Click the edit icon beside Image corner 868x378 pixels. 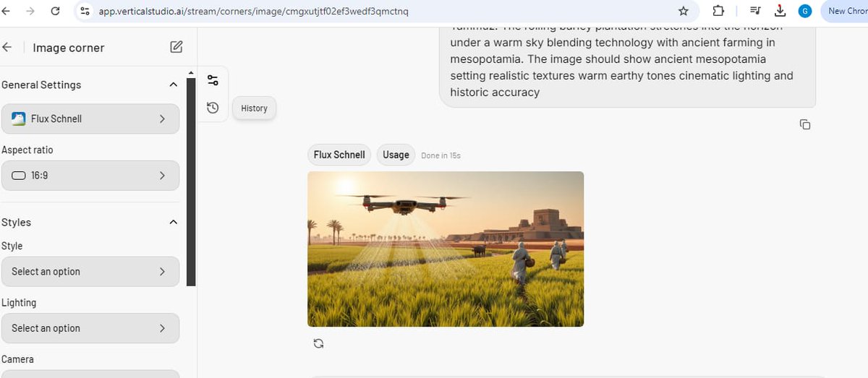(176, 47)
